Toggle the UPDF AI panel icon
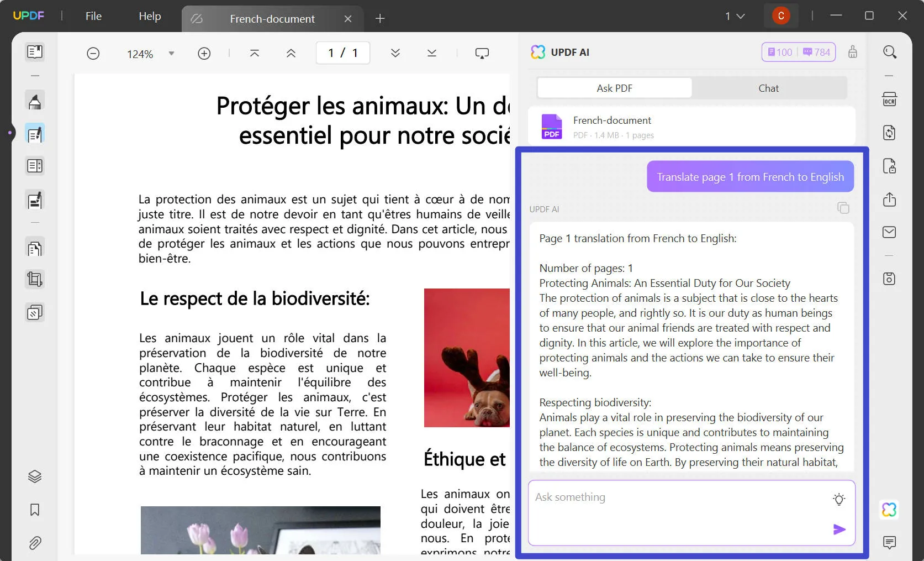The width and height of the screenshot is (924, 561). point(890,510)
